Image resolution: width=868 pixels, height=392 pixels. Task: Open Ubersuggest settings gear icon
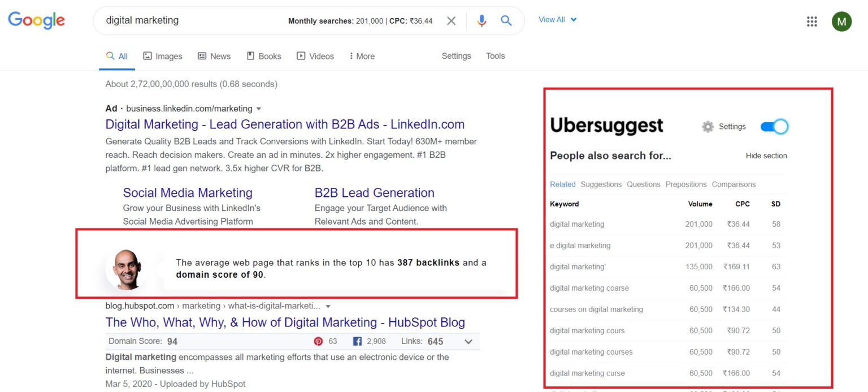click(708, 127)
